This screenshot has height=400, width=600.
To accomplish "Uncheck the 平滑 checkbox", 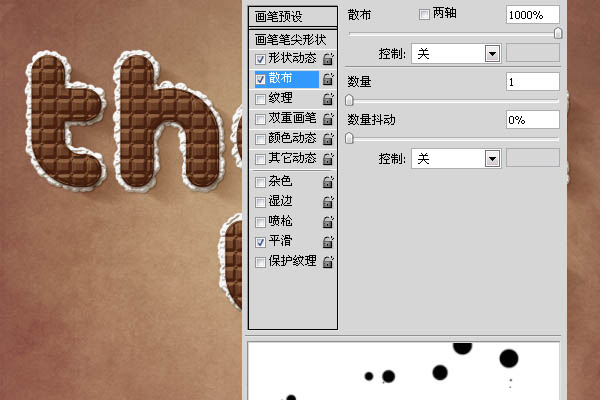I will click(260, 242).
